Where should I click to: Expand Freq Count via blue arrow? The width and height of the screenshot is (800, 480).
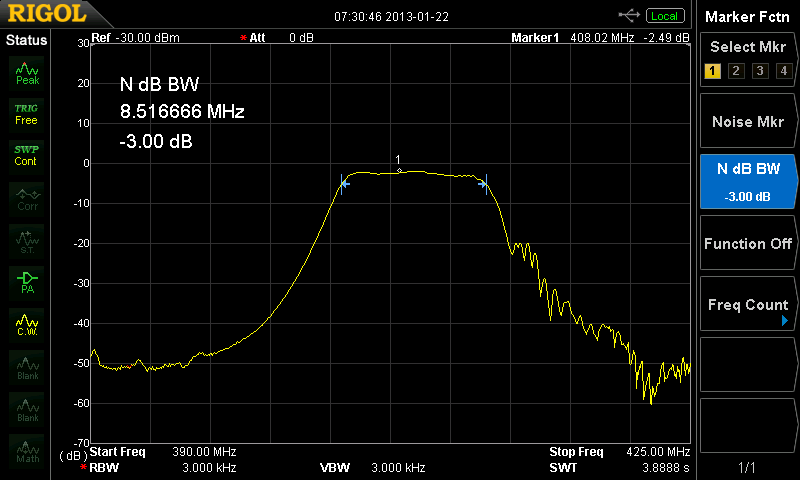click(x=785, y=320)
